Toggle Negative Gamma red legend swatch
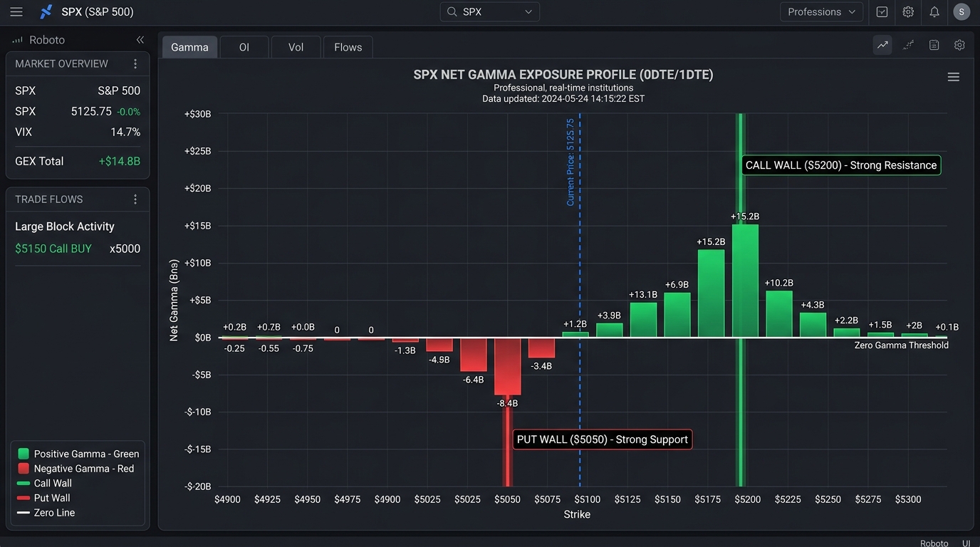Screen dimensions: 980x547 (x=24, y=469)
